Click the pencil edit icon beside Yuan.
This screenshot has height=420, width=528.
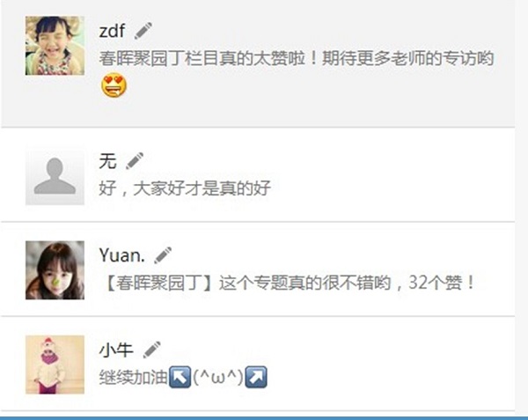pos(163,255)
